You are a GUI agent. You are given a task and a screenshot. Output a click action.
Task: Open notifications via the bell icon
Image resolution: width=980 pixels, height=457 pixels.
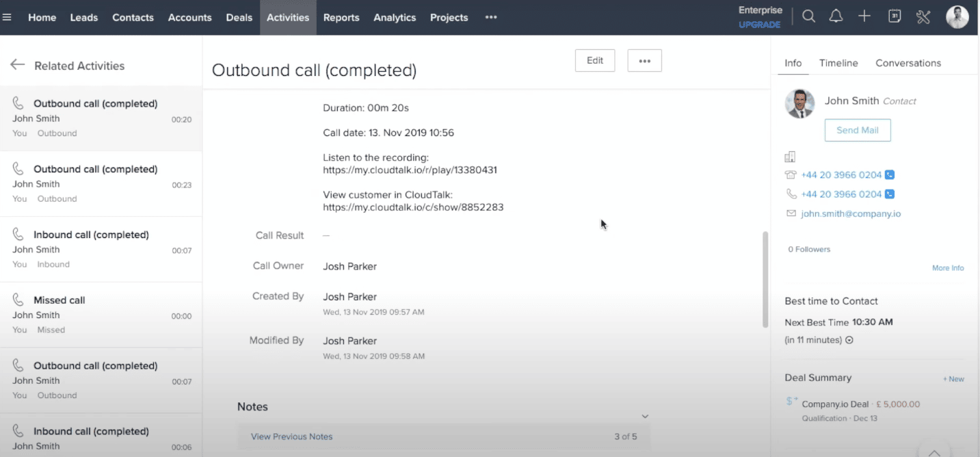coord(836,15)
